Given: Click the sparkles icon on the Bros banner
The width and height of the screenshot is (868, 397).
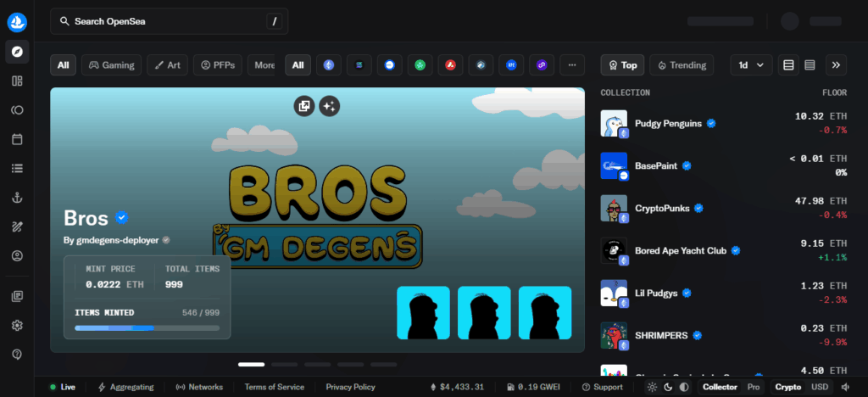Looking at the screenshot, I should point(330,106).
